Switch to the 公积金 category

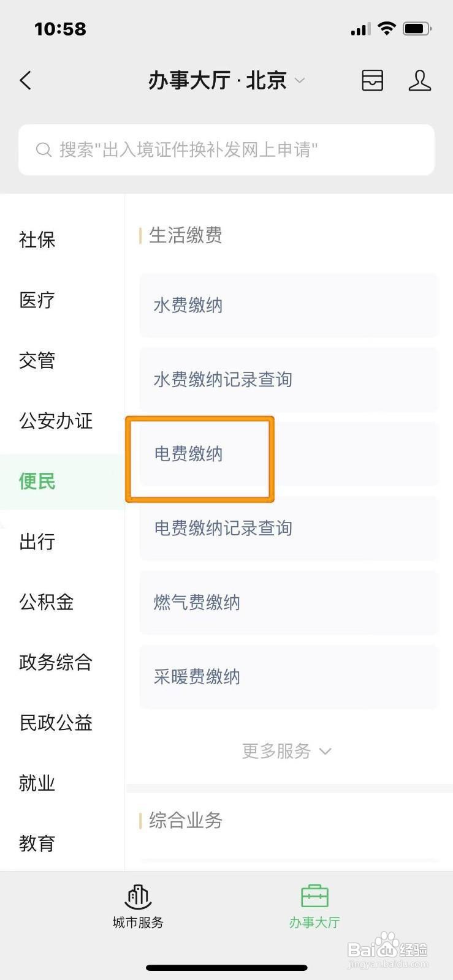point(47,602)
